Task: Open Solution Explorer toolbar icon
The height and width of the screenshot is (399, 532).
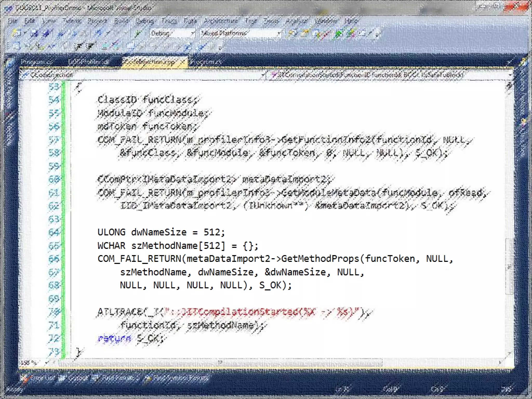Action: (293, 33)
